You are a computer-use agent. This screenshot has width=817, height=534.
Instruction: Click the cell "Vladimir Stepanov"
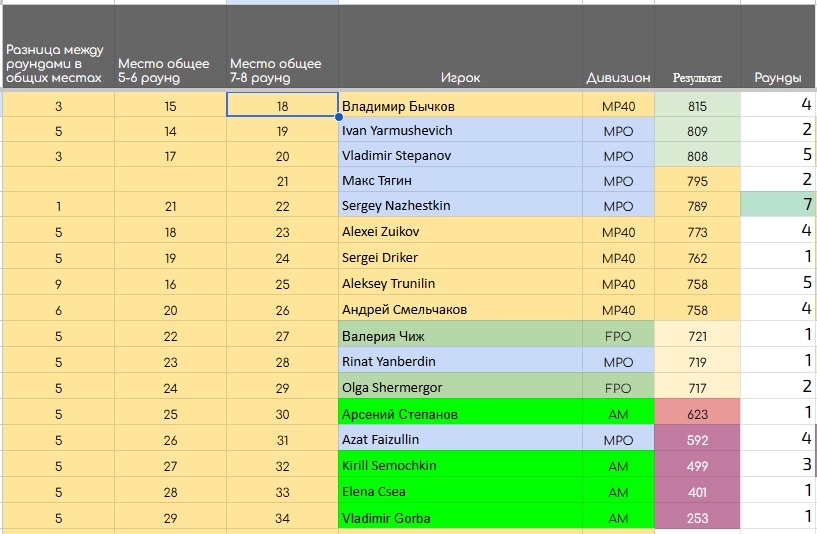tap(460, 155)
